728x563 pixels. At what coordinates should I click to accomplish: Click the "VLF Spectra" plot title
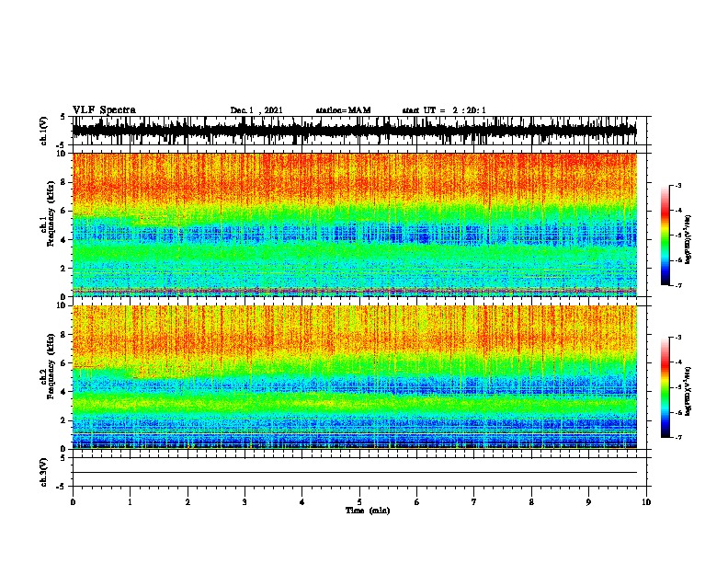click(x=104, y=110)
